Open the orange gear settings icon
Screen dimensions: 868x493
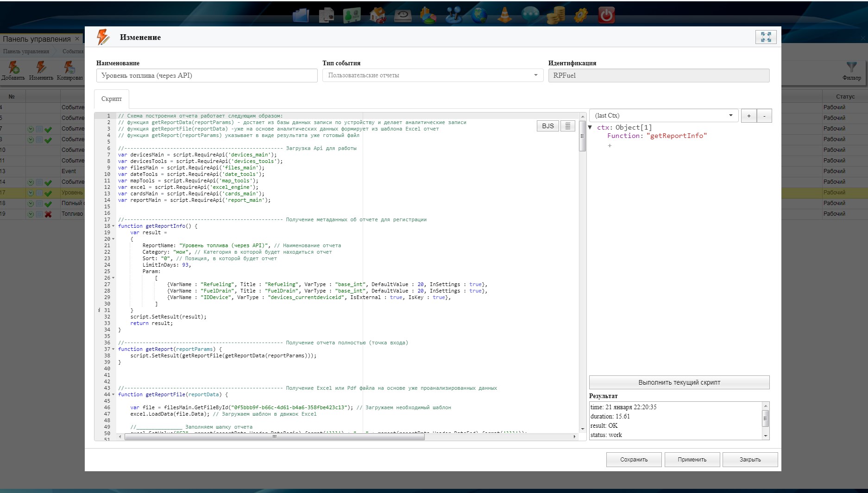(x=581, y=15)
